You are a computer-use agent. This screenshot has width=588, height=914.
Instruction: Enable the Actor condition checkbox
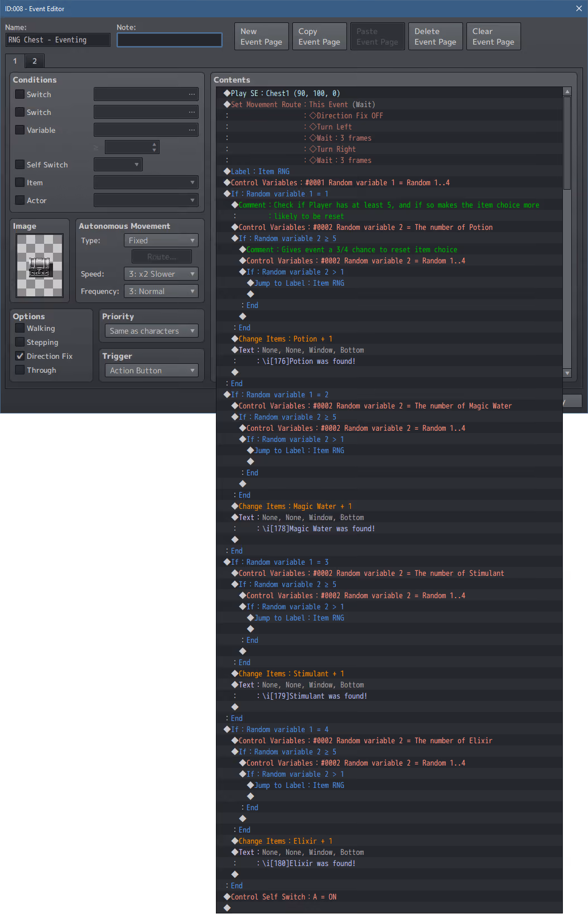20,200
